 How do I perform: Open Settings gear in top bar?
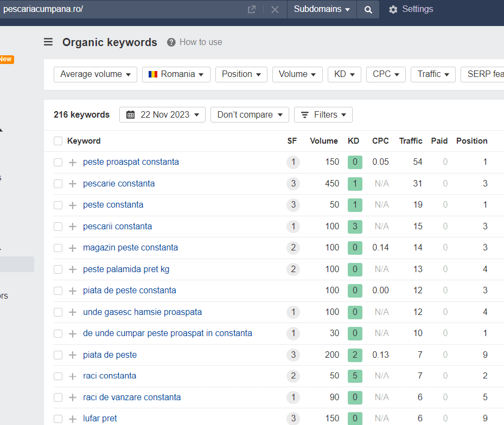coord(393,10)
